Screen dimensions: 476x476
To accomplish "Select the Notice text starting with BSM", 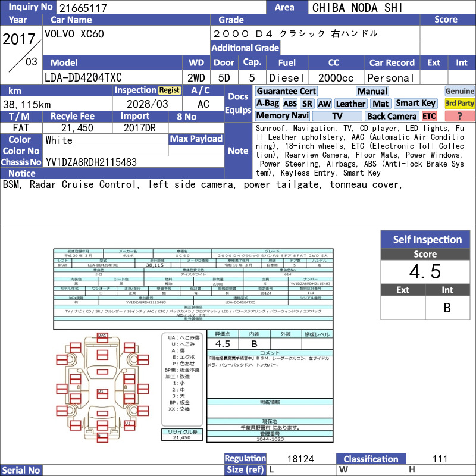I will 202,184.
